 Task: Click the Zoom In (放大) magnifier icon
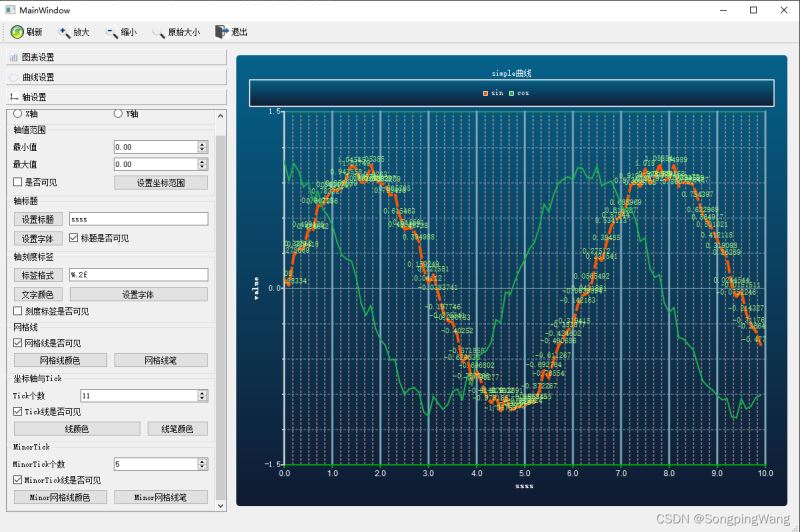pos(64,32)
